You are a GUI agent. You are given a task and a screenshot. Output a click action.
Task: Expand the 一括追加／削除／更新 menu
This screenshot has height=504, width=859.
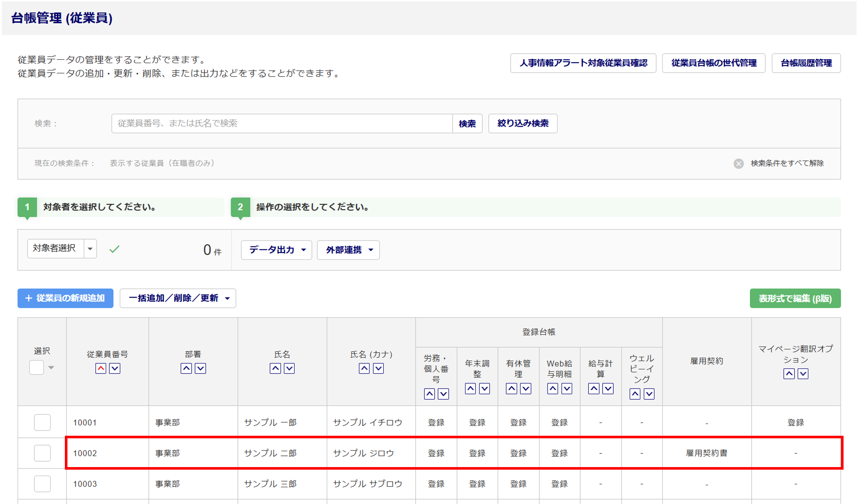[178, 298]
